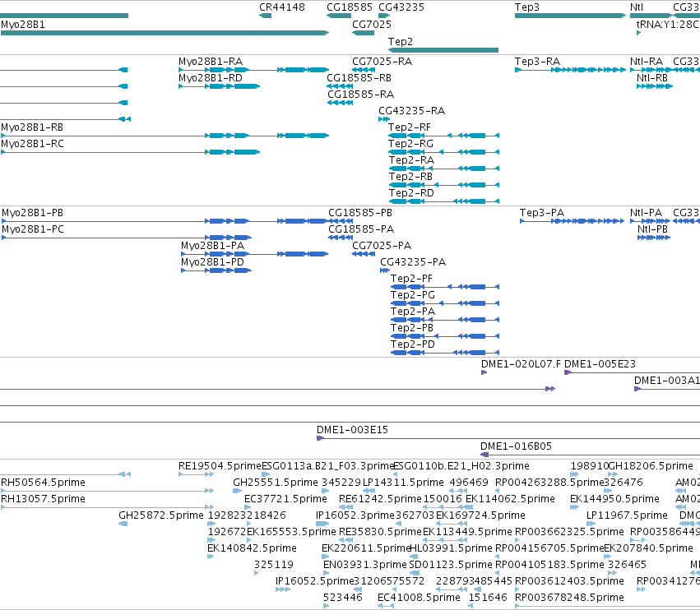Screen dimensions: 700x610
Task: Click protein CG18585-PB
Action: tap(341, 221)
